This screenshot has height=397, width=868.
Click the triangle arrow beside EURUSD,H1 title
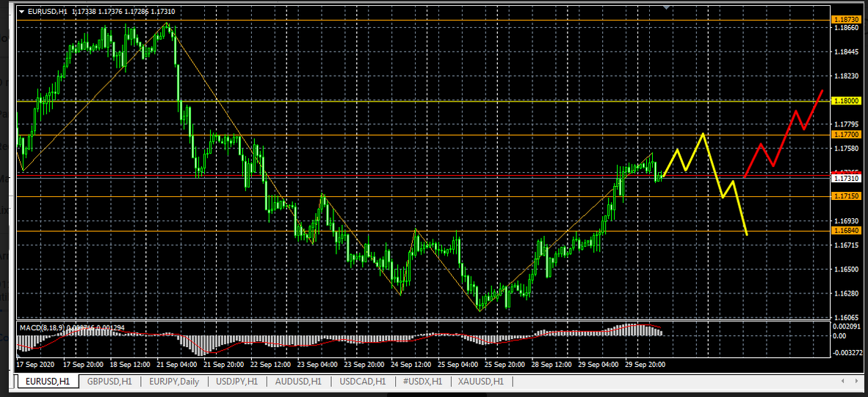(x=21, y=12)
